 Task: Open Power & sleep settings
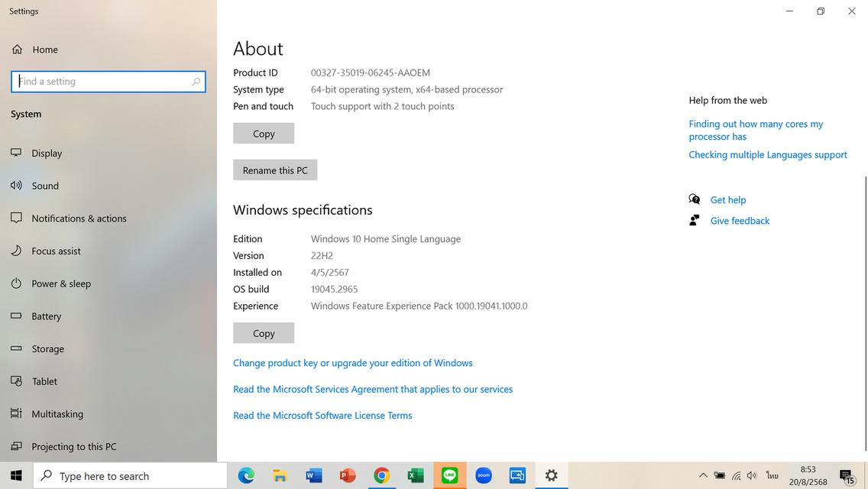click(x=108, y=283)
